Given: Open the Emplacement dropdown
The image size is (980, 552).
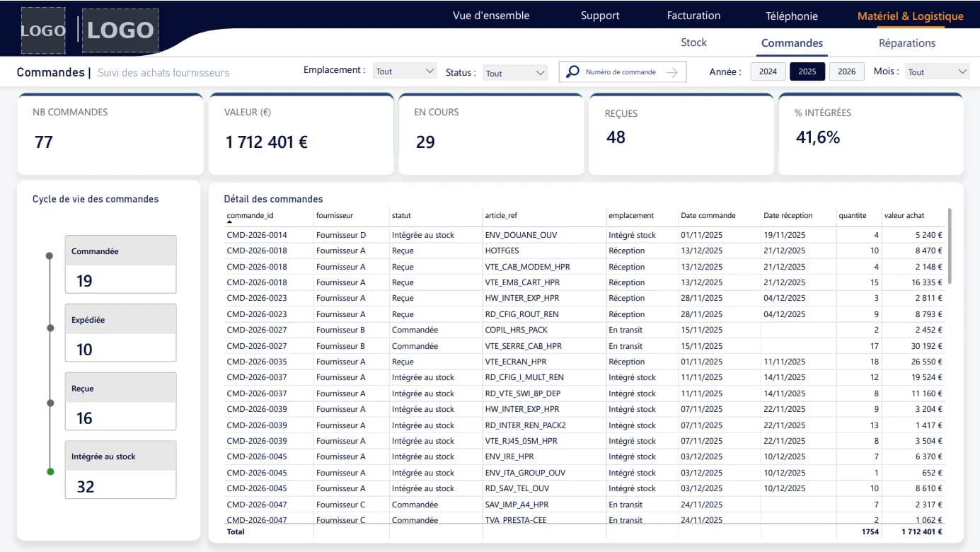Looking at the screenshot, I should click(x=405, y=71).
